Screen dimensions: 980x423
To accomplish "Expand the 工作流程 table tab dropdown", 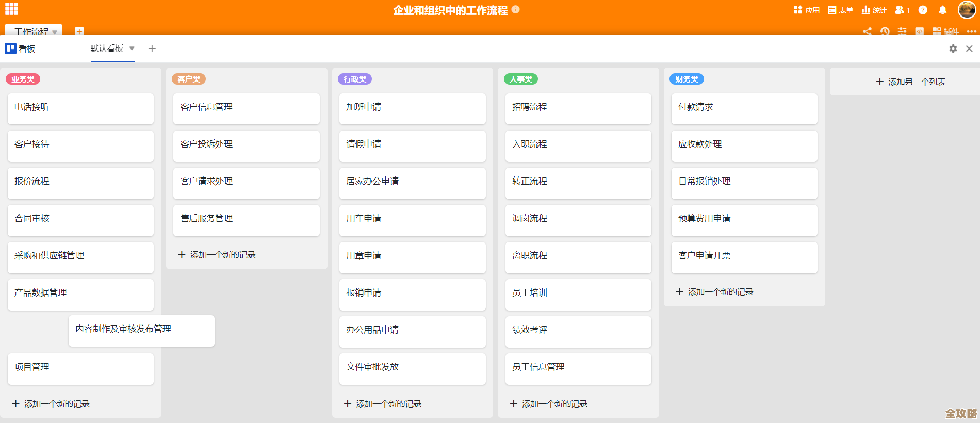I will coord(55,32).
